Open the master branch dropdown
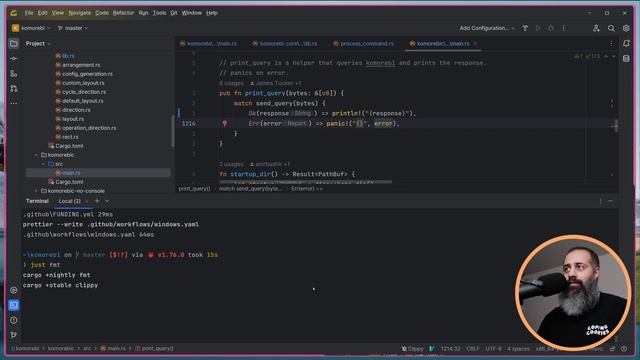The width and height of the screenshot is (640, 360). (73, 28)
